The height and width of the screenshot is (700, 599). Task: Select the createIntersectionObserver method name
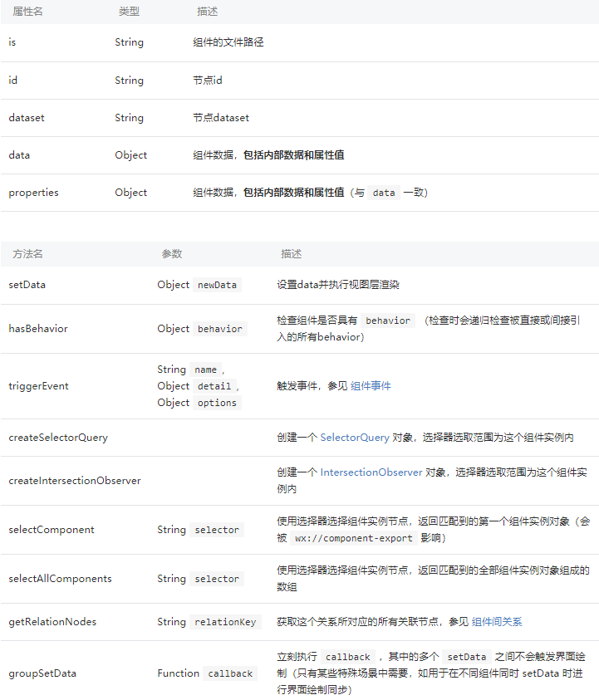75,481
